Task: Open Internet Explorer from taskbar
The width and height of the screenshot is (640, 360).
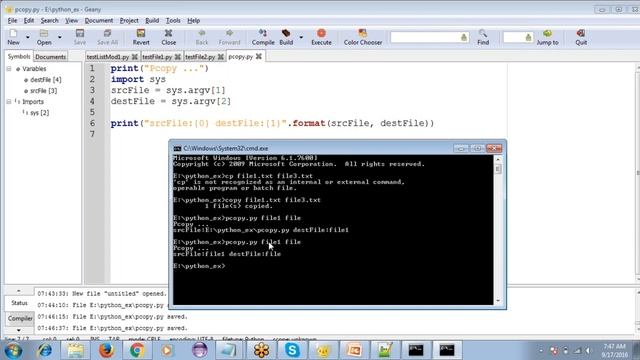Action: point(44,350)
